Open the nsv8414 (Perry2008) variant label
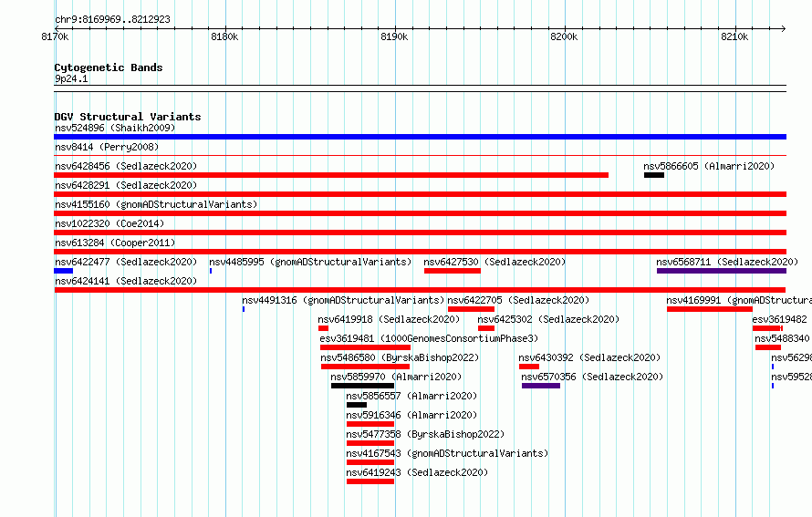The image size is (812, 517). pyautogui.click(x=107, y=147)
